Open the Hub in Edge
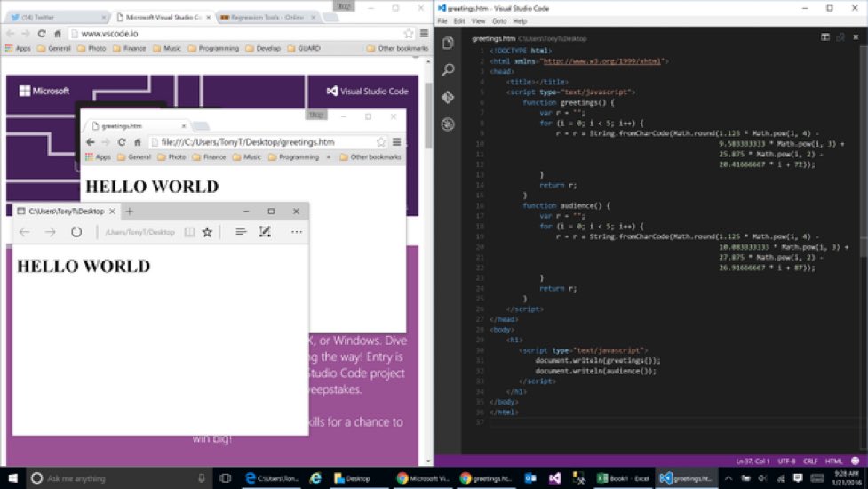The height and width of the screenshot is (489, 868). [240, 232]
